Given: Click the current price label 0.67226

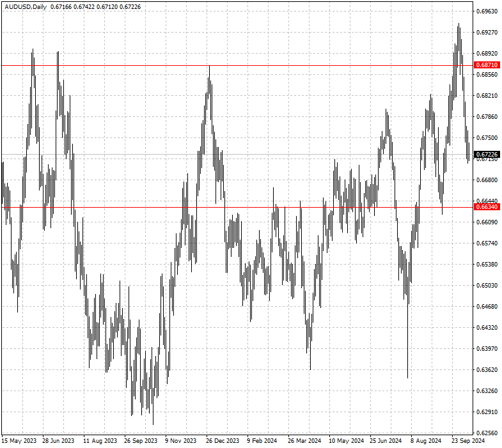Looking at the screenshot, I should (487, 154).
